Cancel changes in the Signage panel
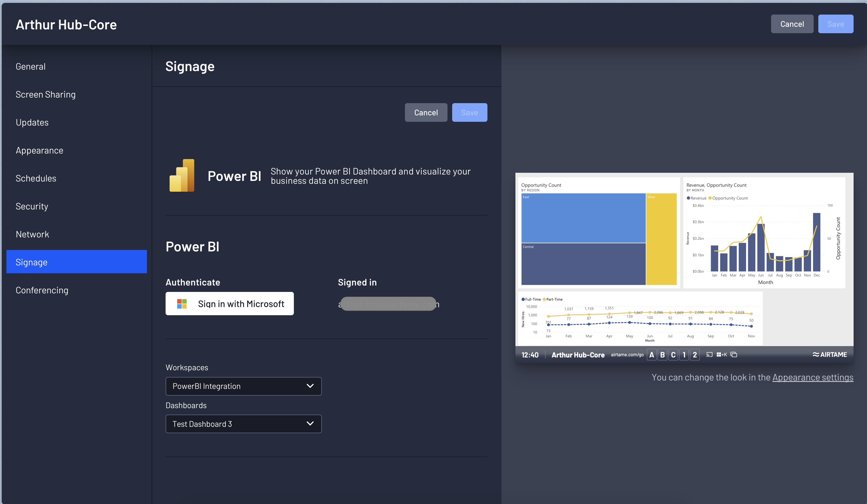 tap(426, 112)
